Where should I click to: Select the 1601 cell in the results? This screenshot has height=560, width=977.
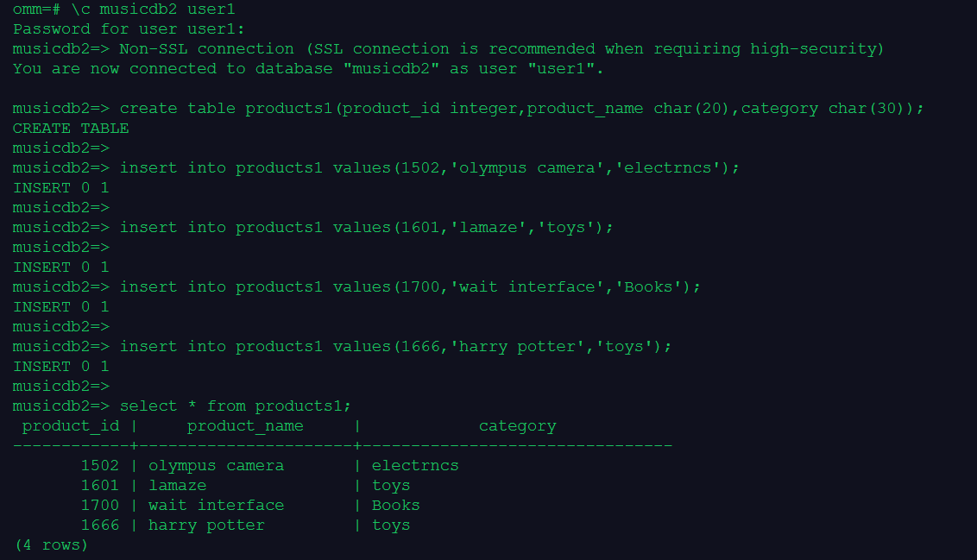coord(99,485)
